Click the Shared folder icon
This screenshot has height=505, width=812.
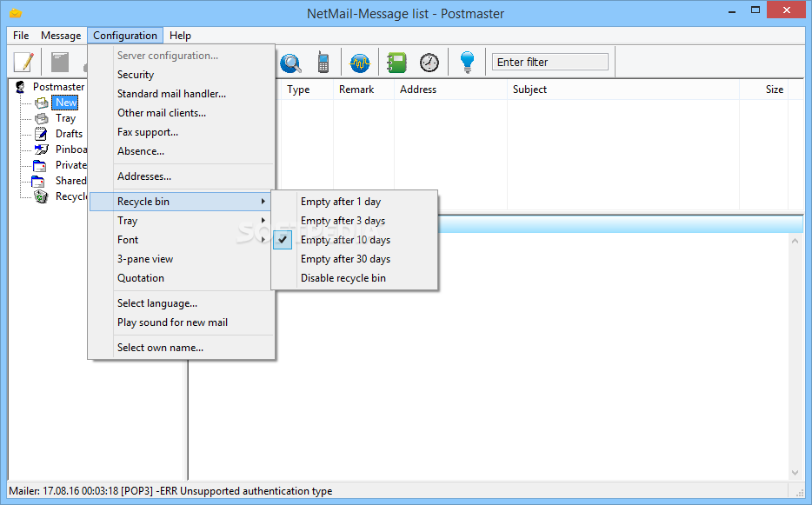tap(37, 182)
